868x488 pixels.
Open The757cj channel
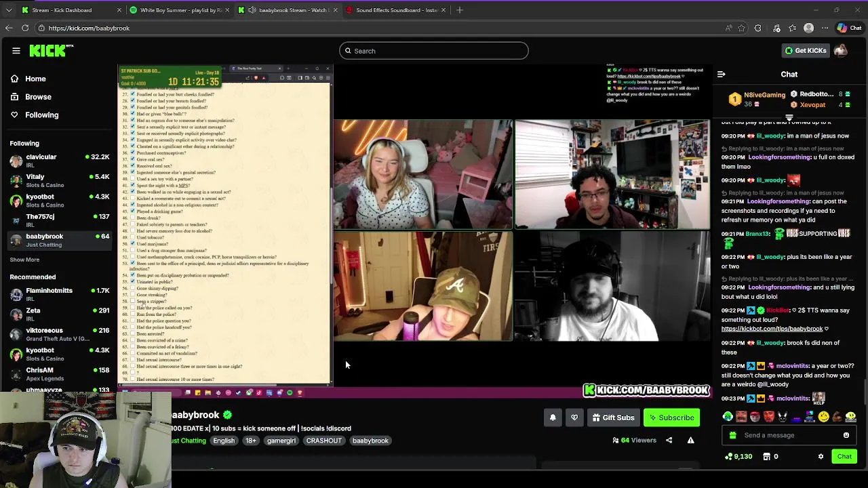point(60,220)
